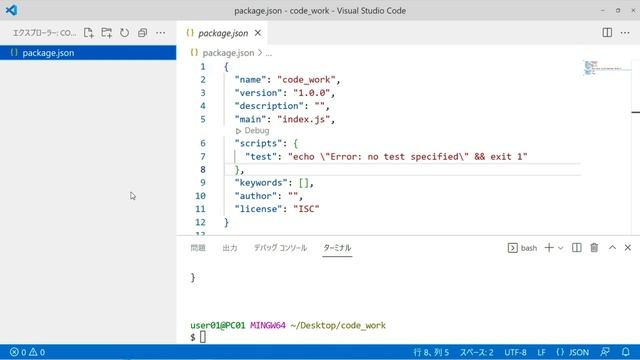The width and height of the screenshot is (640, 360).
Task: Click the New File icon in Explorer
Action: (x=89, y=33)
